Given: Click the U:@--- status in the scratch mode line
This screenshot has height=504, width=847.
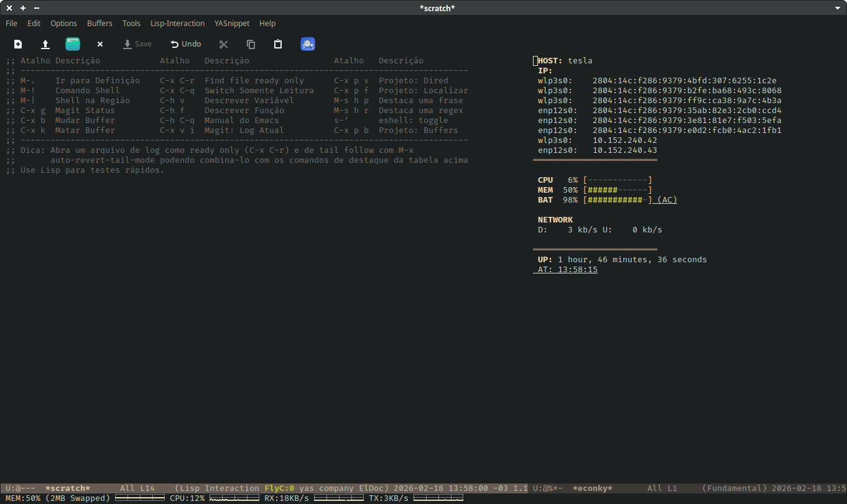Looking at the screenshot, I should click(21, 488).
